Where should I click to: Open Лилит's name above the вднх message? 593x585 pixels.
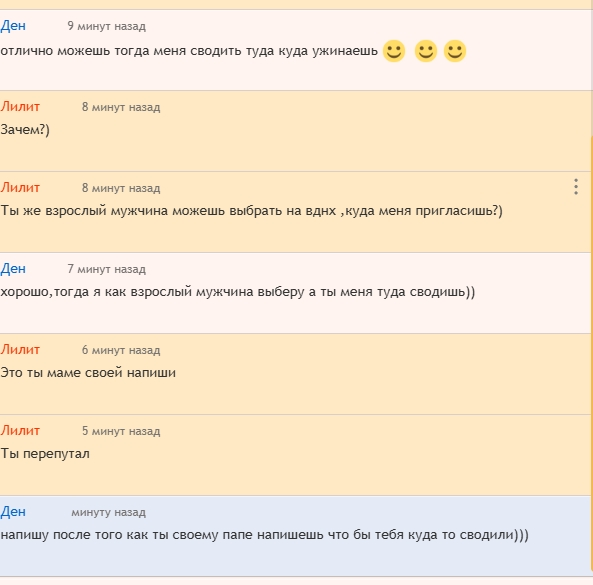pyautogui.click(x=20, y=188)
